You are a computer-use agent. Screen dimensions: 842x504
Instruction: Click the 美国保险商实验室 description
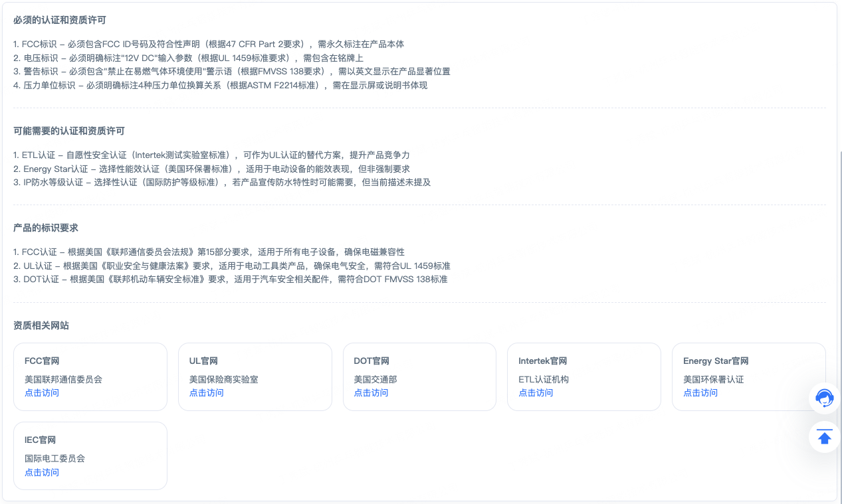pos(224,380)
